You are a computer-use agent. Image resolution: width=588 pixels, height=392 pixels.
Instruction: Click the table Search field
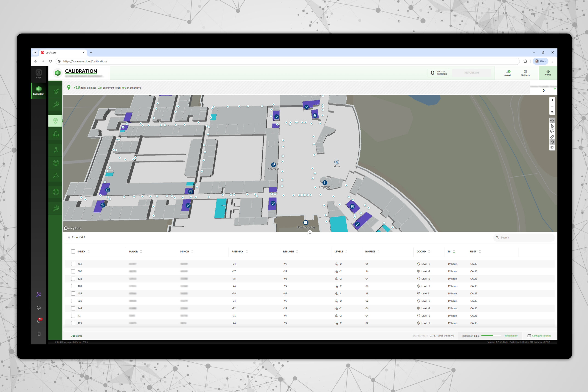coord(525,237)
